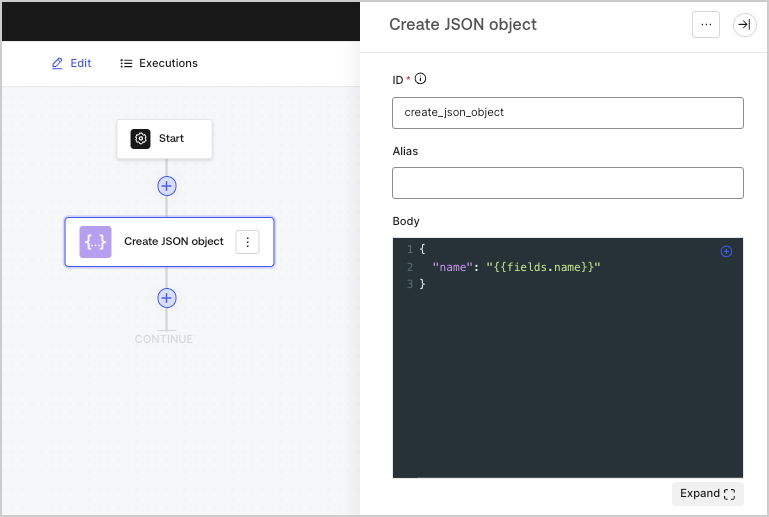Focus the empty Alias input field
The image size is (769, 517).
(x=567, y=183)
